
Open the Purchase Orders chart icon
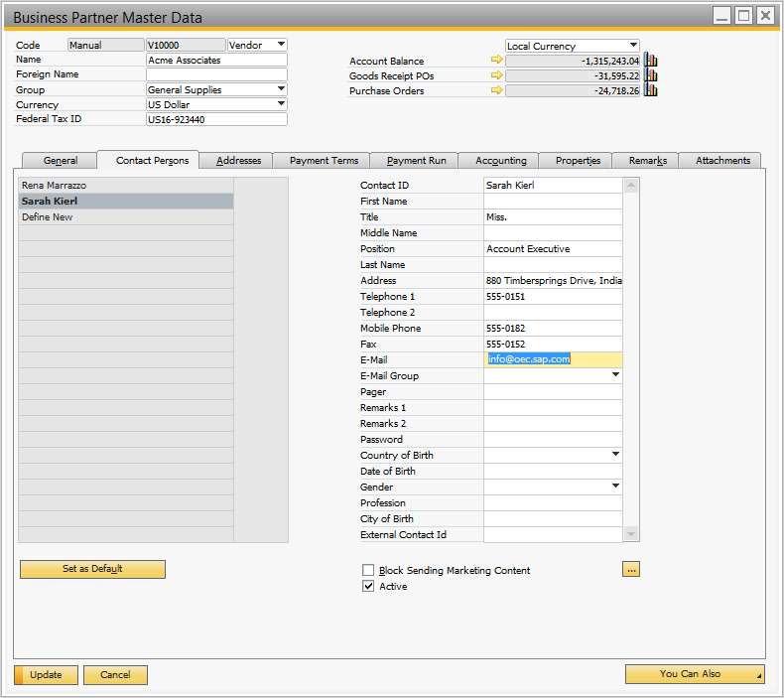point(651,90)
